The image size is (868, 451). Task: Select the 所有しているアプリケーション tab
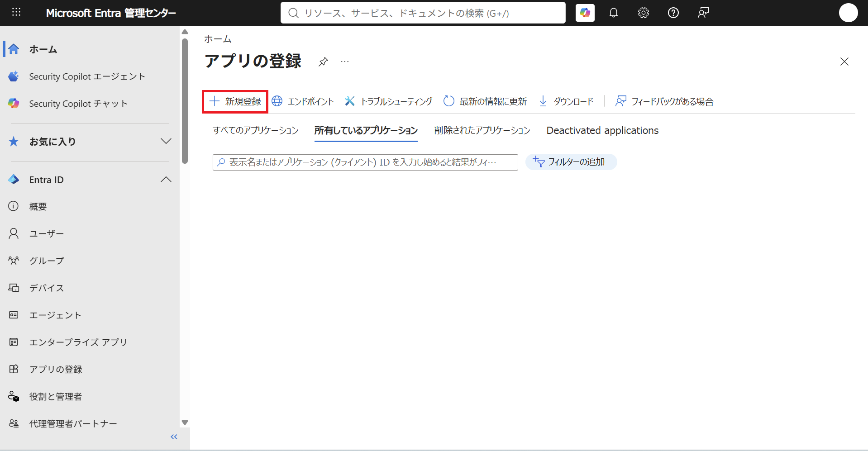click(366, 130)
